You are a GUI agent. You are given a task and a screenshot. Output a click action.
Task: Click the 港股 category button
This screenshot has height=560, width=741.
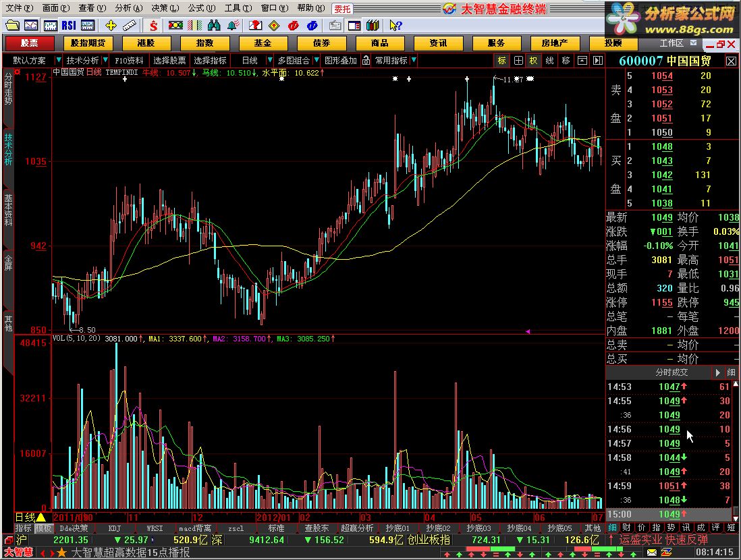[x=146, y=43]
